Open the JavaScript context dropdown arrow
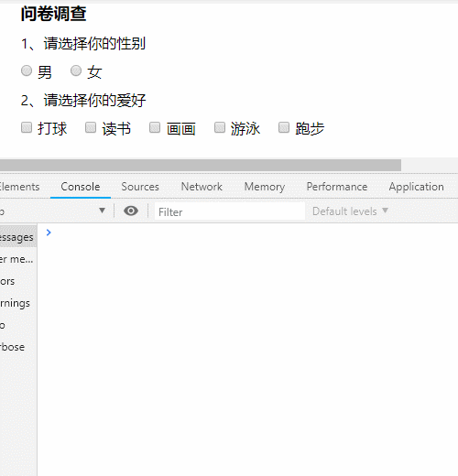The image size is (458, 476). [103, 211]
